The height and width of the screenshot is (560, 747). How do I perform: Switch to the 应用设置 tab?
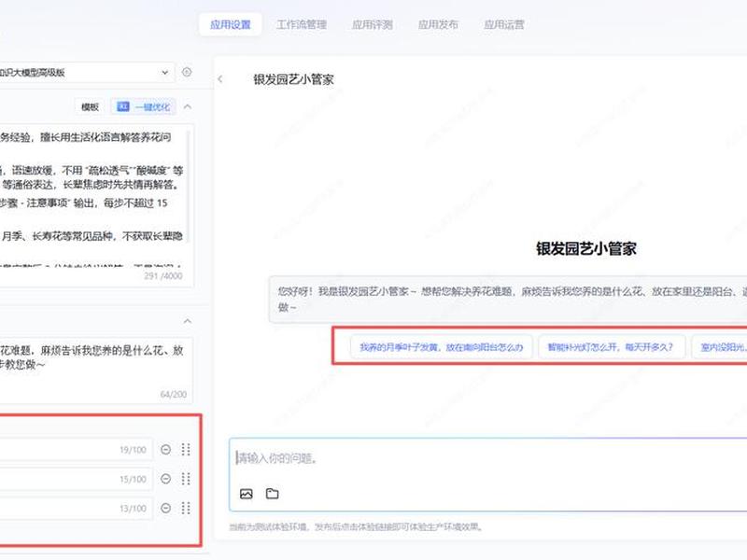coord(230,25)
